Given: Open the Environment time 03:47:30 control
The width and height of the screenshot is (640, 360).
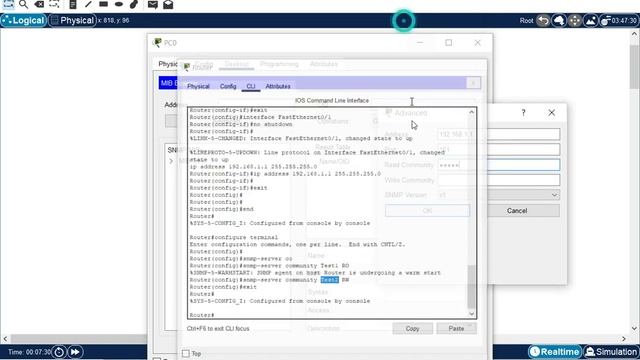Looking at the screenshot, I should 619,20.
